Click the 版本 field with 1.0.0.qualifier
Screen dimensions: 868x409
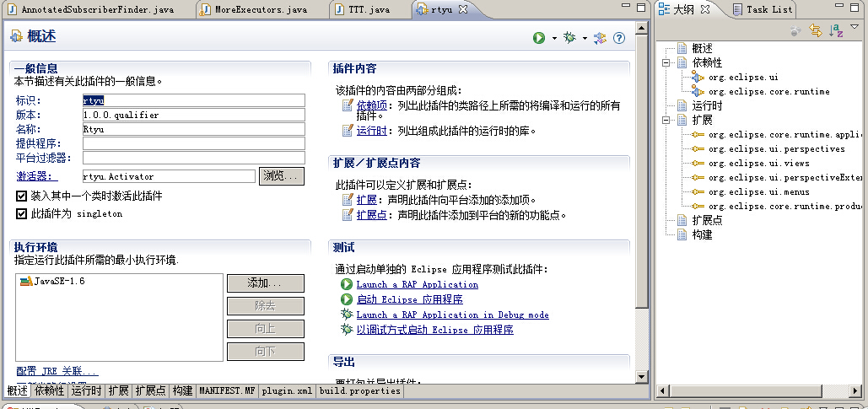[x=194, y=115]
